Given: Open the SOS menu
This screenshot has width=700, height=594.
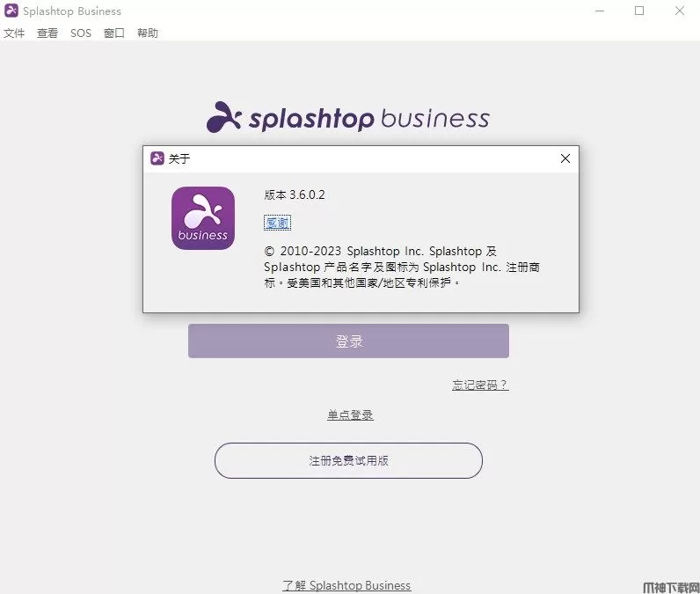Looking at the screenshot, I should coord(81,33).
